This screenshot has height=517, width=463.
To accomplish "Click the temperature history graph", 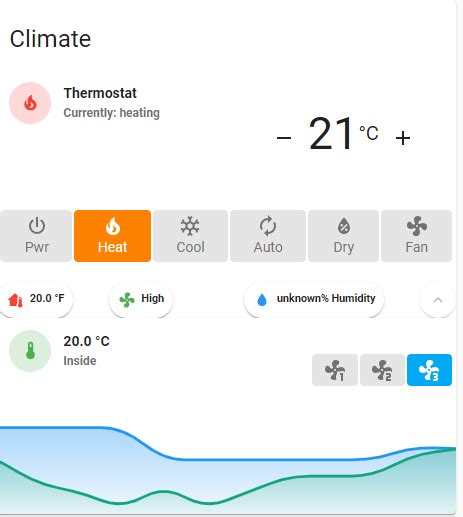I will click(x=228, y=470).
